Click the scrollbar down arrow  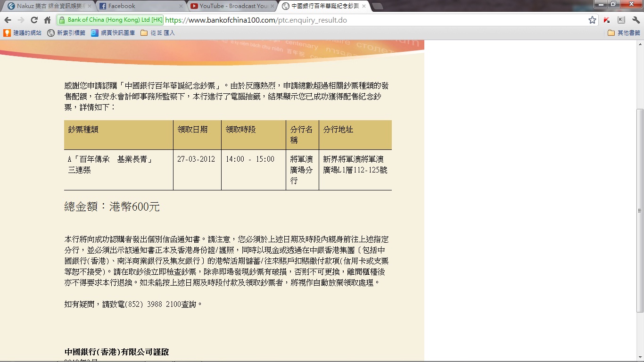[x=640, y=358]
